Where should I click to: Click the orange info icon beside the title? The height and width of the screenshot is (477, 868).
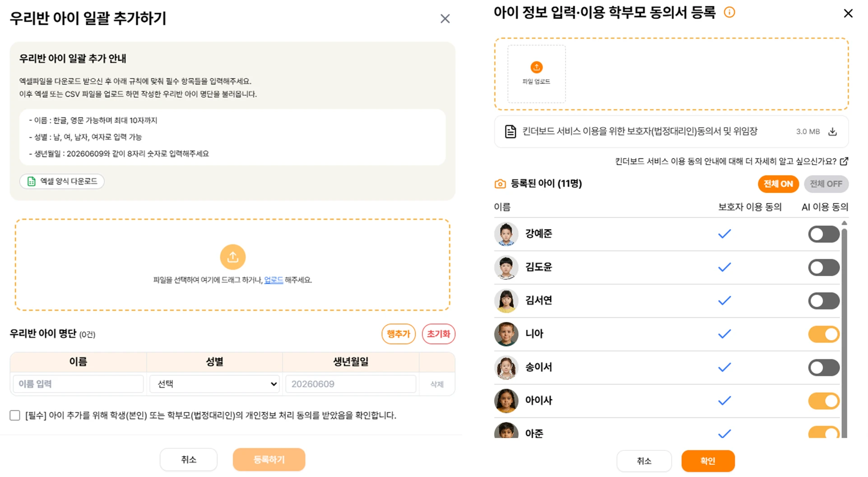(729, 12)
